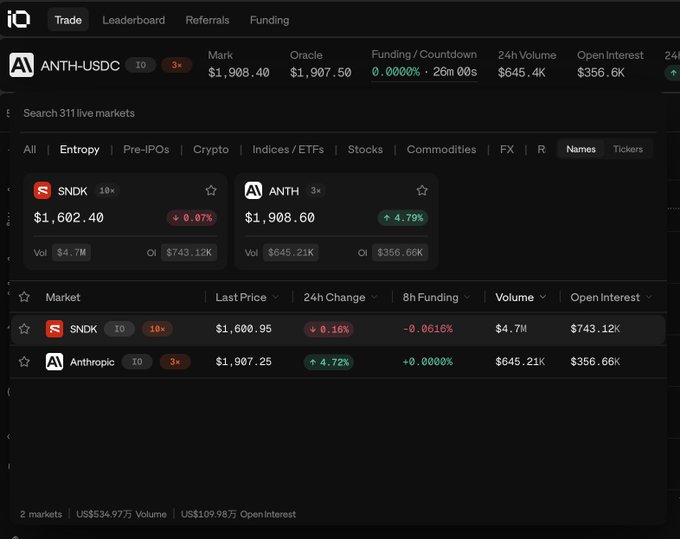Click the SNDK logo in the featured card
Screen dimensions: 680x539
[x=42, y=190]
